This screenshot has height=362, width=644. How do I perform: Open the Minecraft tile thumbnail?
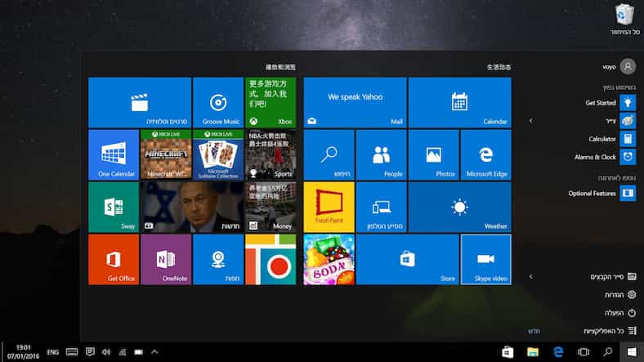click(x=165, y=154)
